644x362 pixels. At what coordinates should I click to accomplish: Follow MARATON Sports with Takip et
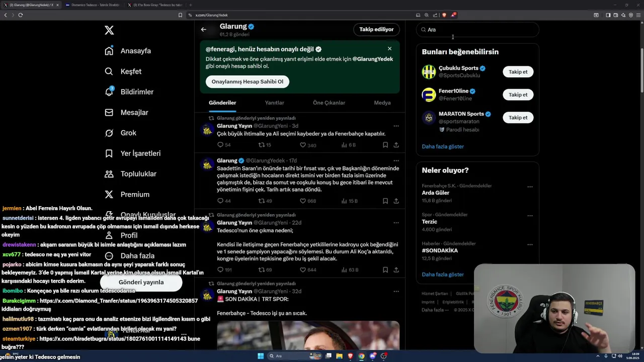tap(518, 117)
